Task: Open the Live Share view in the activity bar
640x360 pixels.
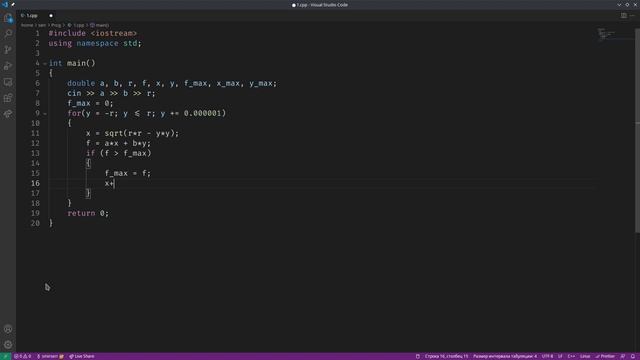Action: click(8, 114)
